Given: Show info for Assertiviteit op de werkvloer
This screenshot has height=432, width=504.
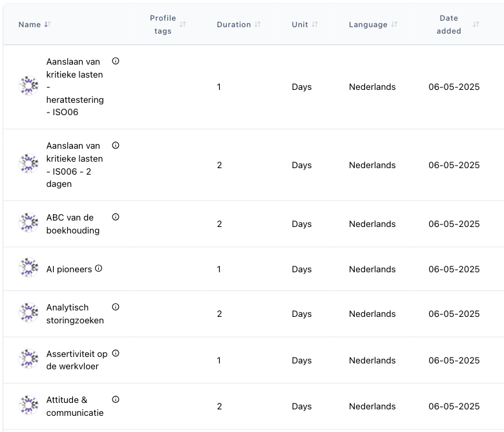Looking at the screenshot, I should pyautogui.click(x=116, y=353).
